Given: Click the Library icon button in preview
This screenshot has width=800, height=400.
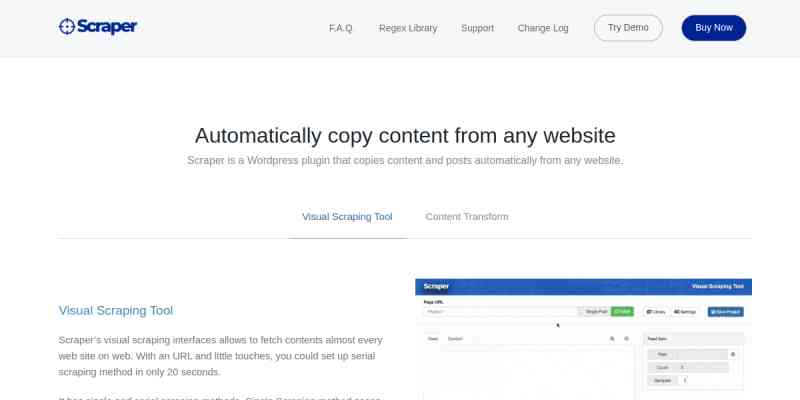Looking at the screenshot, I should [656, 312].
